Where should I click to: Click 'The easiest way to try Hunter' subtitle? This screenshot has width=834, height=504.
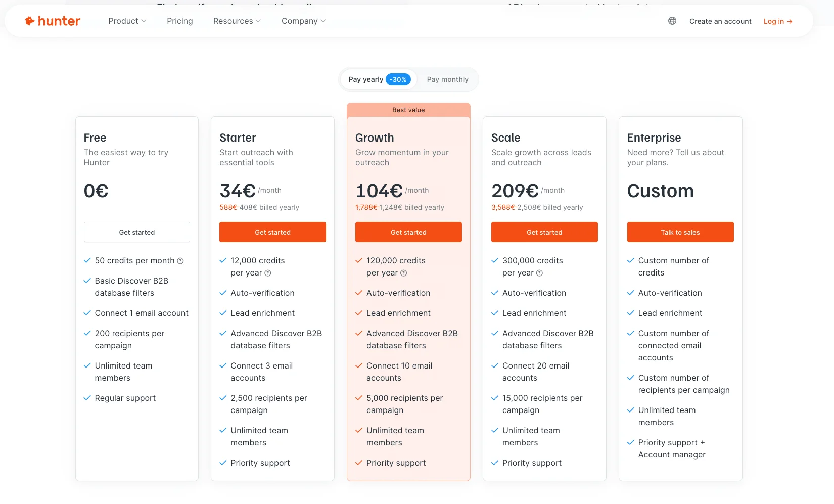point(126,157)
